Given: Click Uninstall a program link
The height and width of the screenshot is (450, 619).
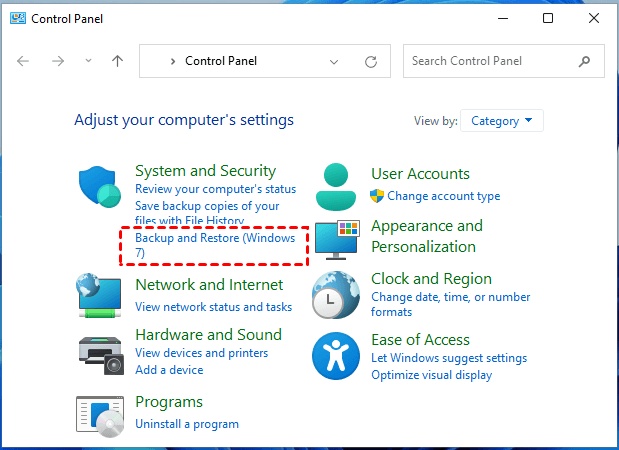Looking at the screenshot, I should click(187, 424).
